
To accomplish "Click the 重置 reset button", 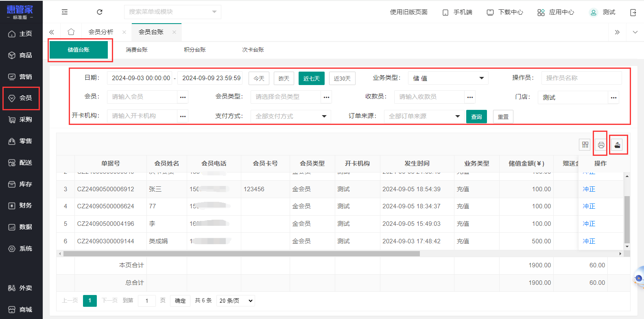I will coord(503,117).
